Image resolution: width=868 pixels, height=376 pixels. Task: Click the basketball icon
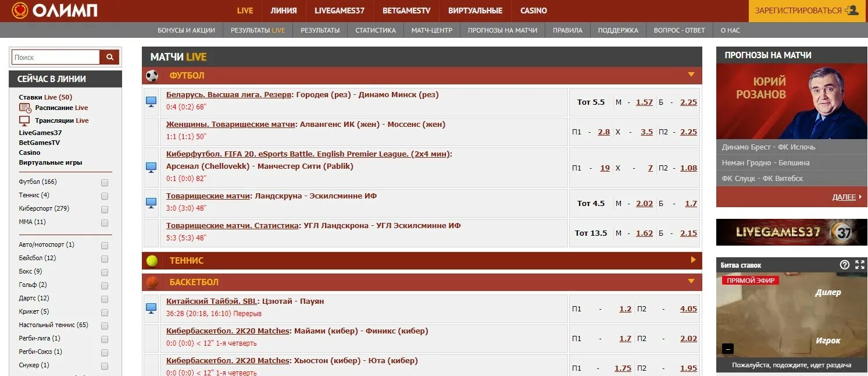coord(152,282)
